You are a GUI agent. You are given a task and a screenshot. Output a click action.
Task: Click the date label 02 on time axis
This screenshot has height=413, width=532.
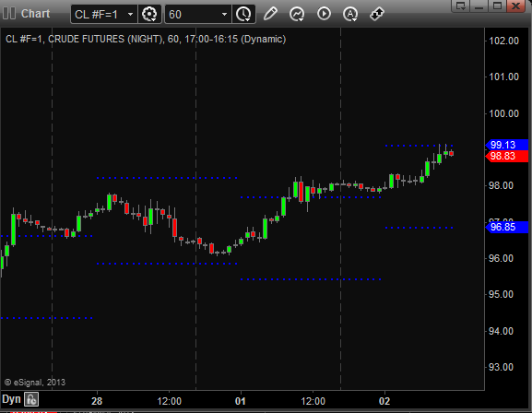[384, 401]
